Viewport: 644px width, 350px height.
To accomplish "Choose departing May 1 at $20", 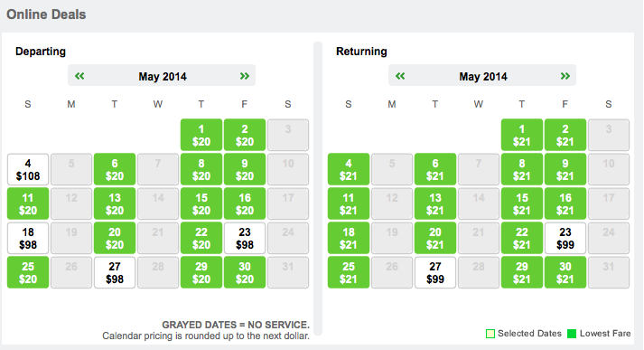I will [x=201, y=135].
